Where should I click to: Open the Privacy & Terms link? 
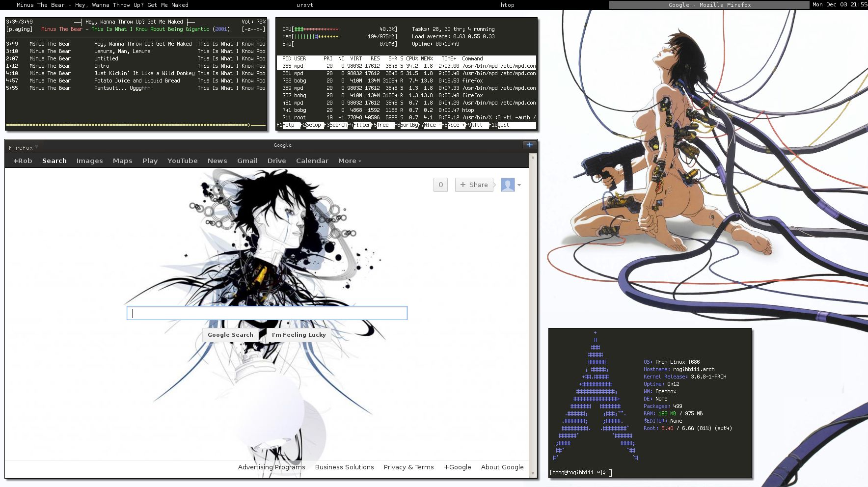click(408, 467)
